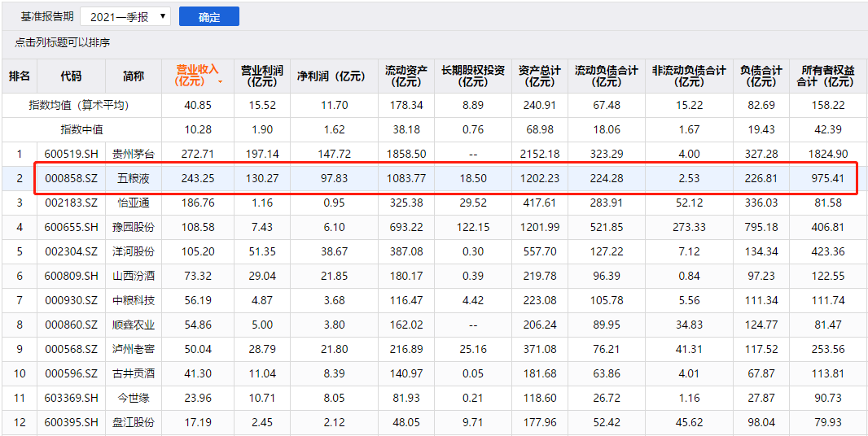Open the 基准报告期 dropdown showing 2021一季报
868x436 pixels.
click(125, 16)
